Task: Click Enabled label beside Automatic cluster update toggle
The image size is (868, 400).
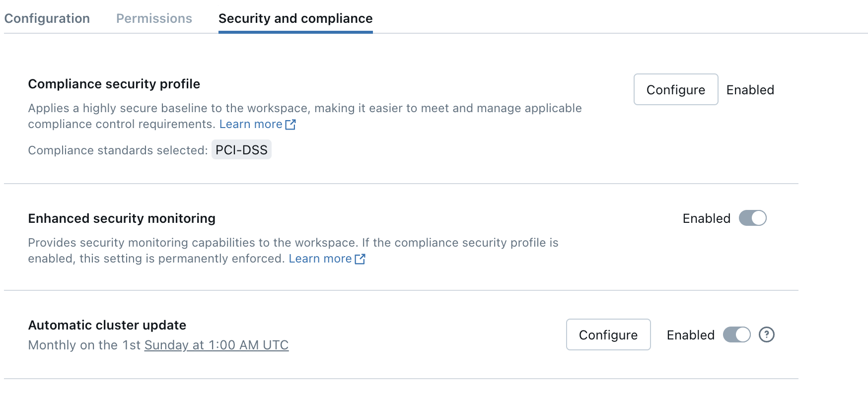Action: 690,335
